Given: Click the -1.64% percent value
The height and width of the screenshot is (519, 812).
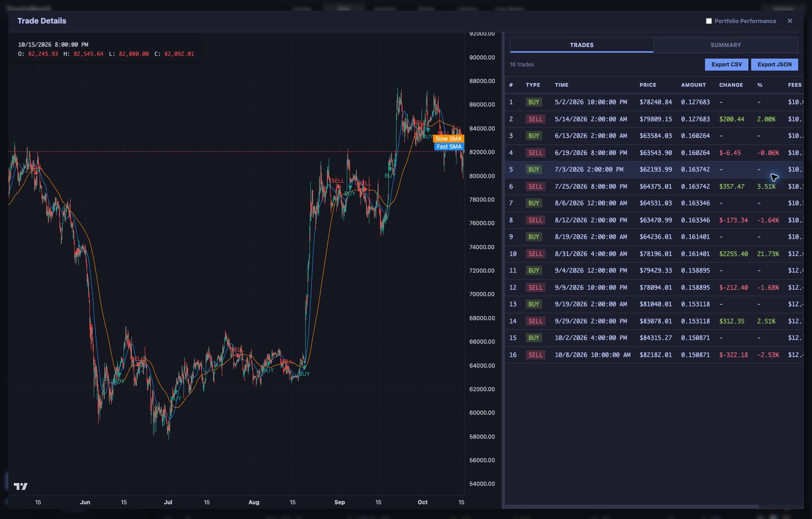Looking at the screenshot, I should pyautogui.click(x=768, y=220).
